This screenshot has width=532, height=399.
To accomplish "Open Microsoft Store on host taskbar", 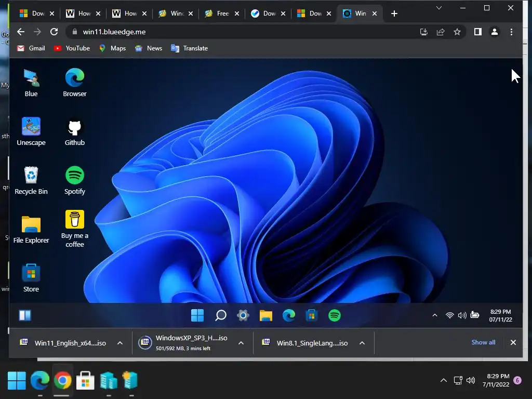I will click(x=85, y=380).
